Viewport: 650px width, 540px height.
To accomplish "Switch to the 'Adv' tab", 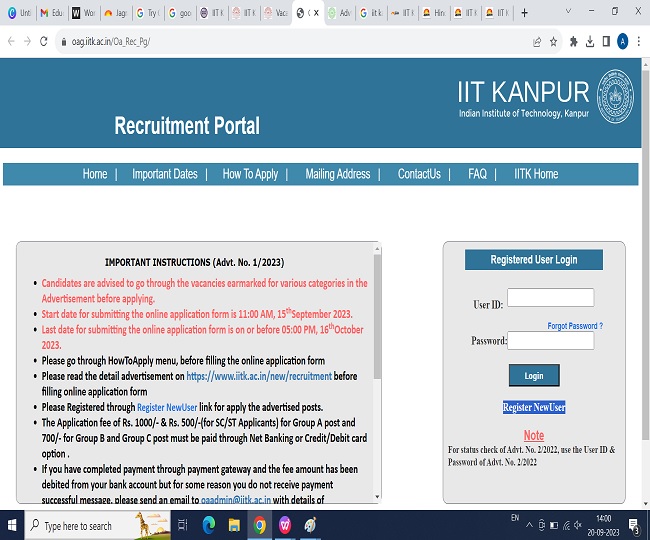I will [x=340, y=13].
